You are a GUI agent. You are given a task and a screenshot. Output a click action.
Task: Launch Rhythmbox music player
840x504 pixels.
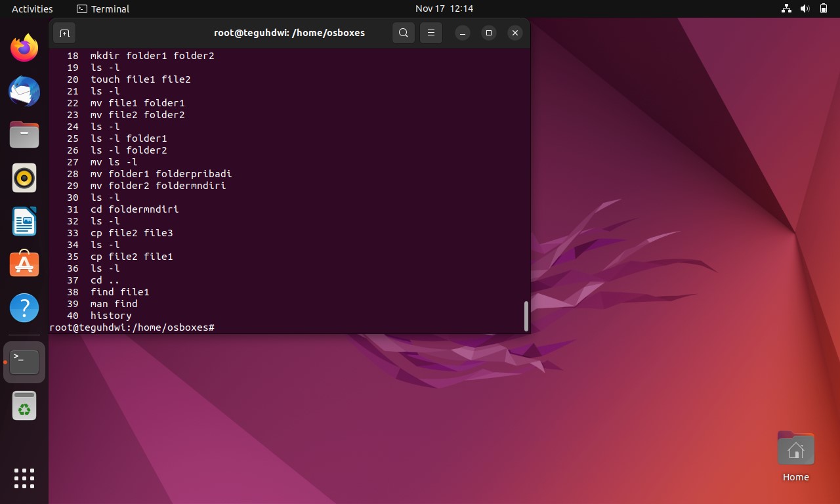(24, 178)
